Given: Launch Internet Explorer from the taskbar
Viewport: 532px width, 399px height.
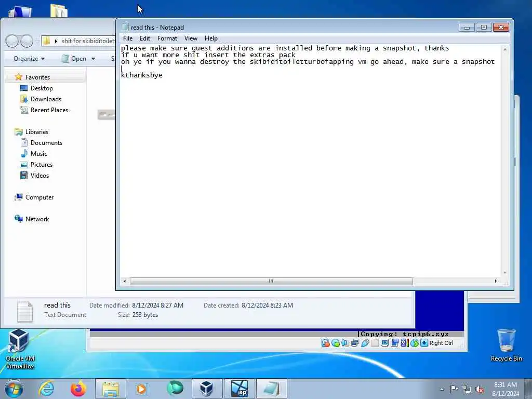Looking at the screenshot, I should [x=46, y=389].
